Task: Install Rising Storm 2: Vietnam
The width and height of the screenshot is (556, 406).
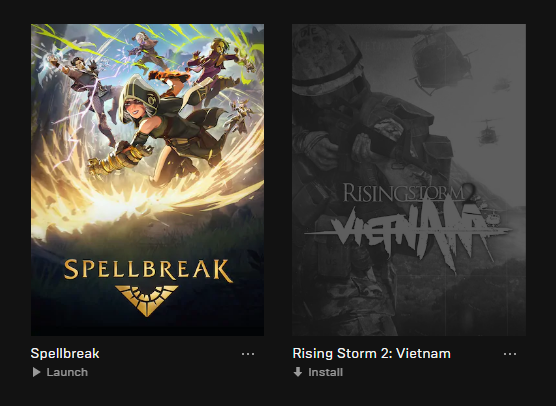Action: [318, 372]
